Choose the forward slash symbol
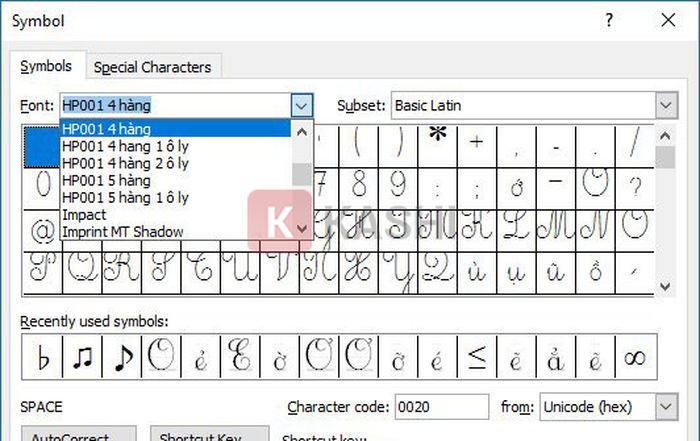Screen dimensions: 700x441 click(634, 146)
